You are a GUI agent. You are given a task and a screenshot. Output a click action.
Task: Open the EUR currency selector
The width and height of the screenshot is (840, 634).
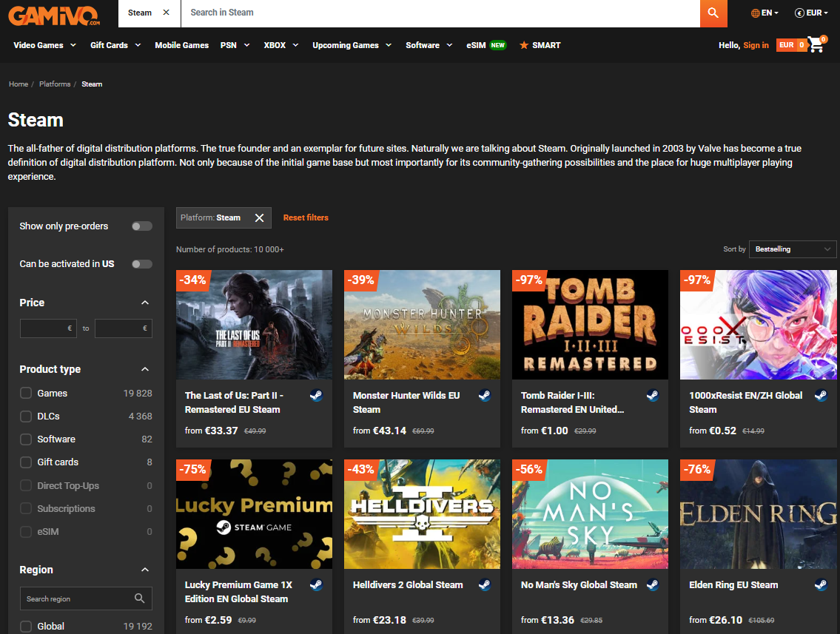[x=812, y=13]
